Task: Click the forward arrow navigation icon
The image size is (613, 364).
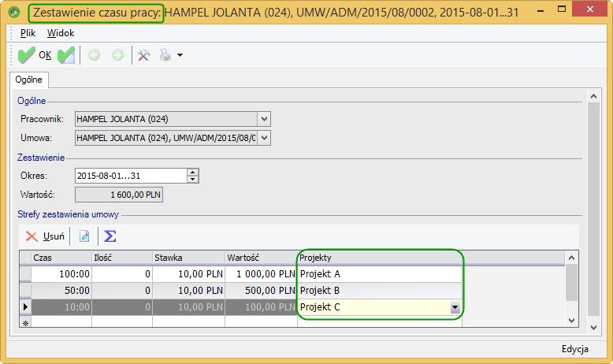Action: click(x=117, y=55)
